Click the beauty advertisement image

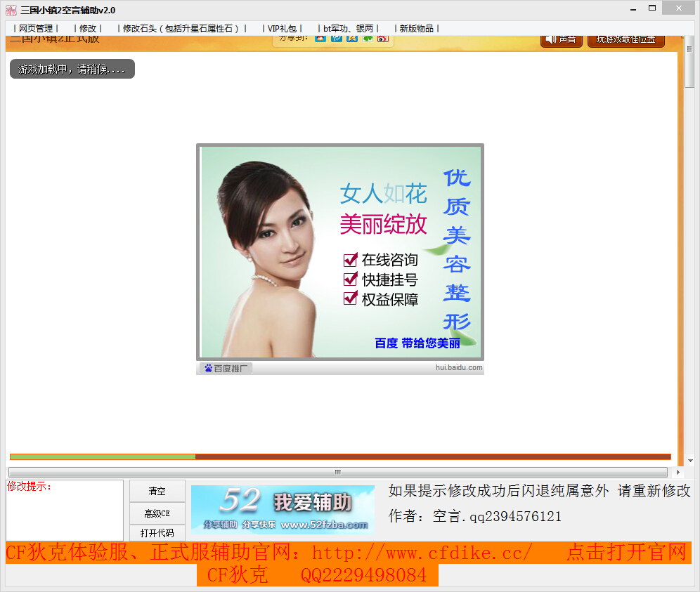(340, 252)
